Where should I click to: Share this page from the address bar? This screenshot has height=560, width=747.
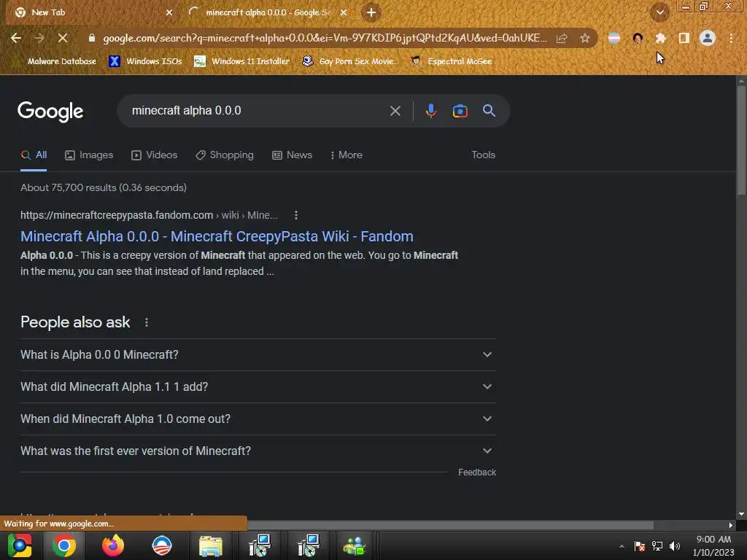click(x=562, y=38)
